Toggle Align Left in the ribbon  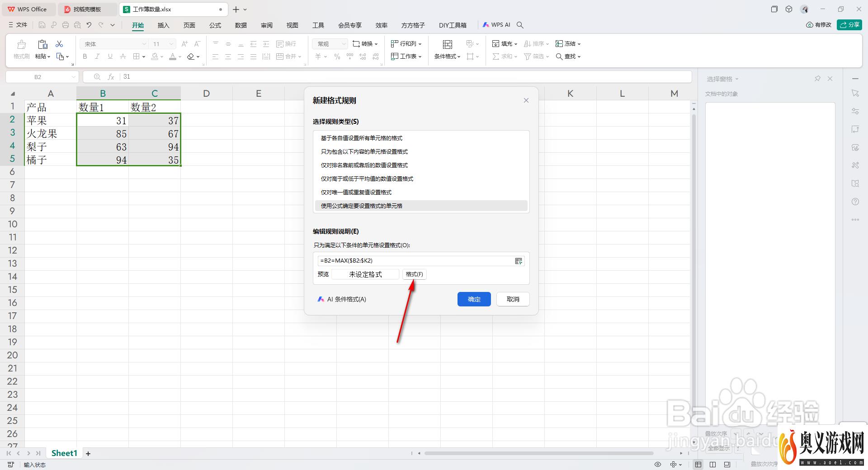[215, 56]
